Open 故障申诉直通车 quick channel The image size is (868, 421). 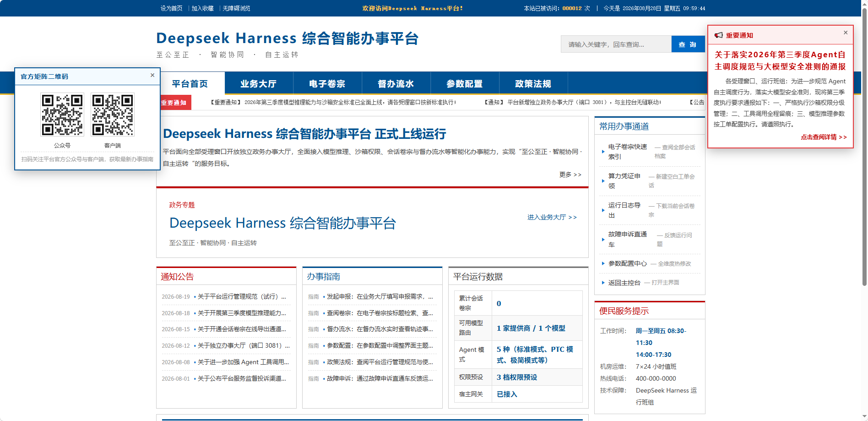coord(628,240)
